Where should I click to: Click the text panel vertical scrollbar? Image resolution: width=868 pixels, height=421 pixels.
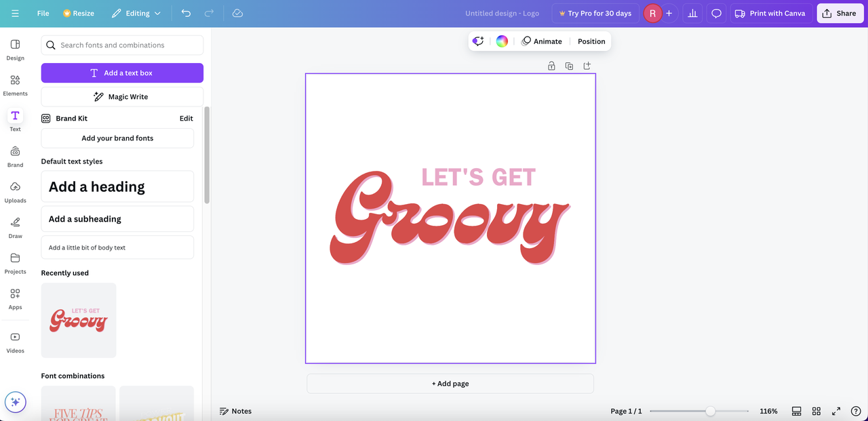(207, 155)
